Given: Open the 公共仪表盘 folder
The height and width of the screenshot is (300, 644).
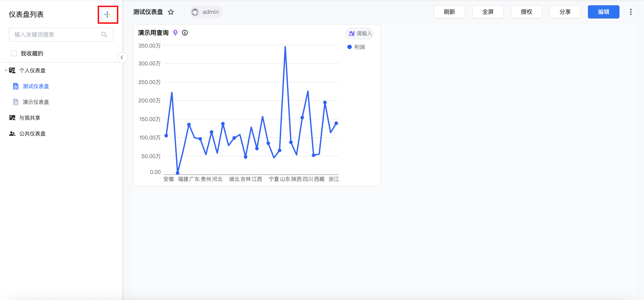Looking at the screenshot, I should click(32, 134).
